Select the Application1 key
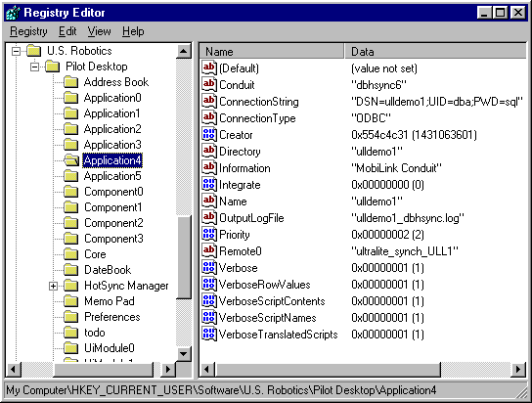This screenshot has height=403, width=532. tap(111, 113)
